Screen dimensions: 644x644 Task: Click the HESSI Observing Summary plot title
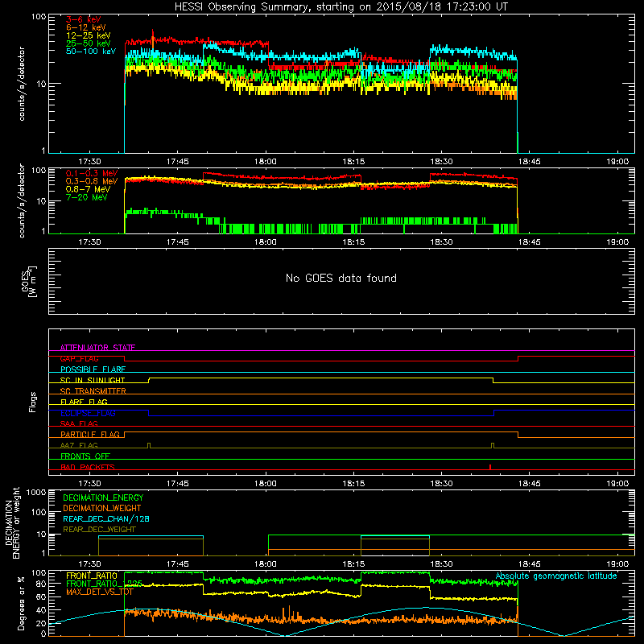(341, 7)
